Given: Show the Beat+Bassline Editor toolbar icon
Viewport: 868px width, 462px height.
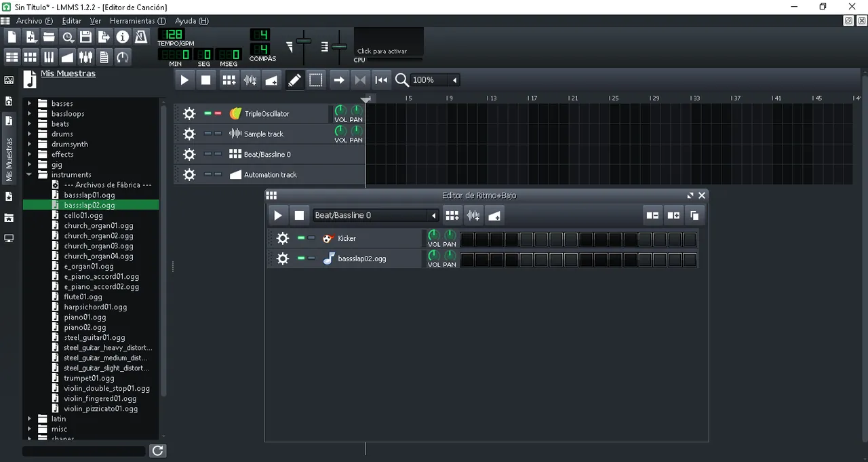Looking at the screenshot, I should 31,57.
